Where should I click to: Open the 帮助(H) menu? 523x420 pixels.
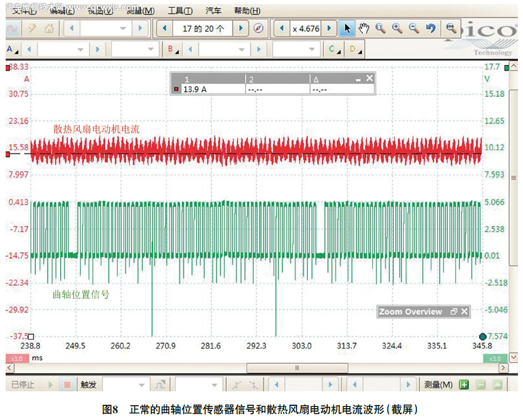pyautogui.click(x=247, y=11)
